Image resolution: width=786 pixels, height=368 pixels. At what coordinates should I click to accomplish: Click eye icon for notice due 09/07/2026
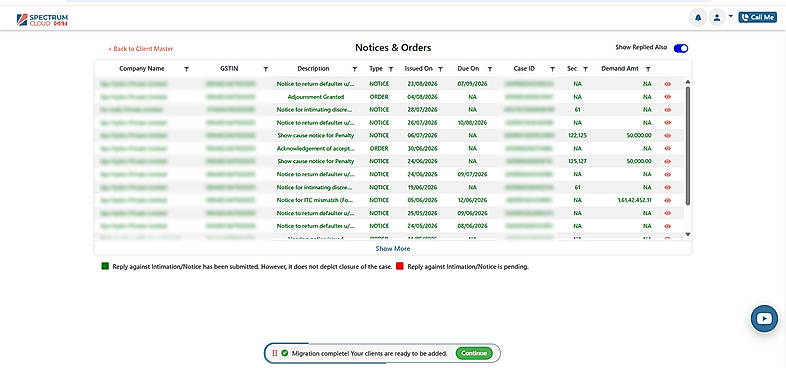pyautogui.click(x=667, y=174)
